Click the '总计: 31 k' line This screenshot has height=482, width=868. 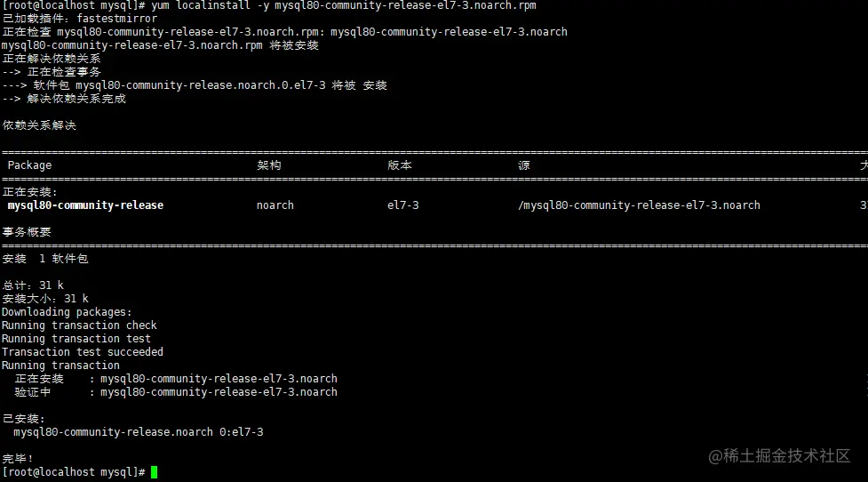33,285
